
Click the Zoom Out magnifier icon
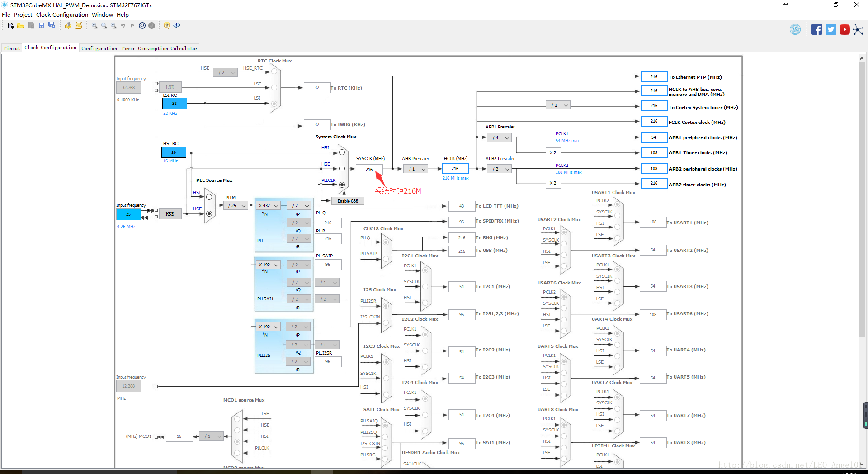pos(113,26)
